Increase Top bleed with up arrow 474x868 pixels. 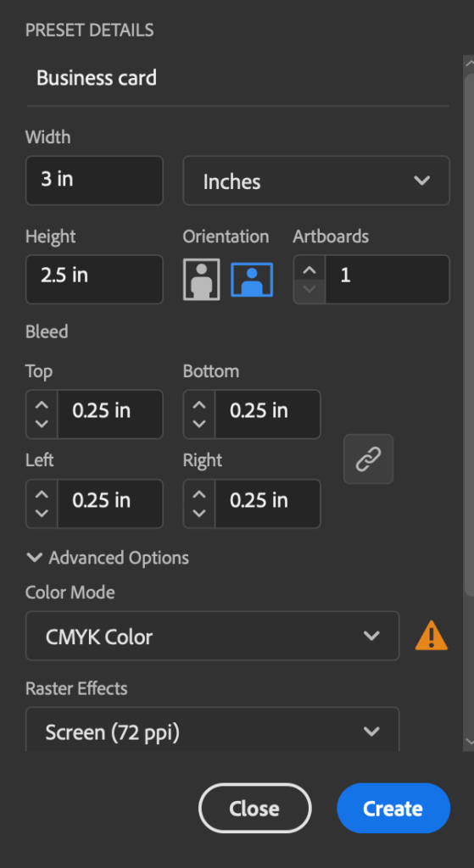(42, 404)
